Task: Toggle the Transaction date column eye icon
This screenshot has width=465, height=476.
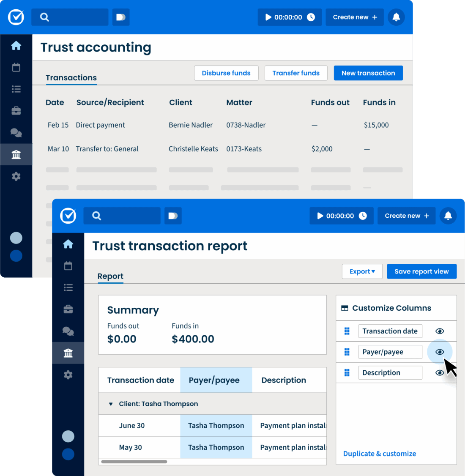Action: tap(440, 331)
